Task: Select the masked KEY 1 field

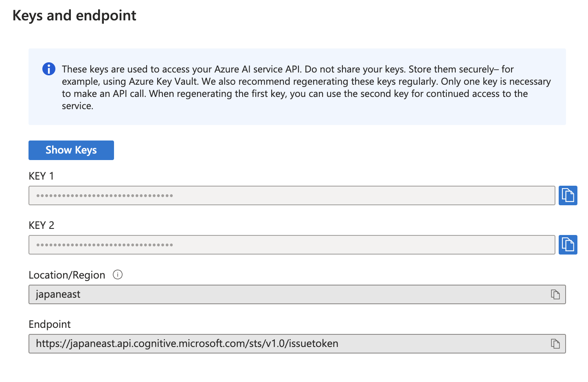Action: coord(285,195)
